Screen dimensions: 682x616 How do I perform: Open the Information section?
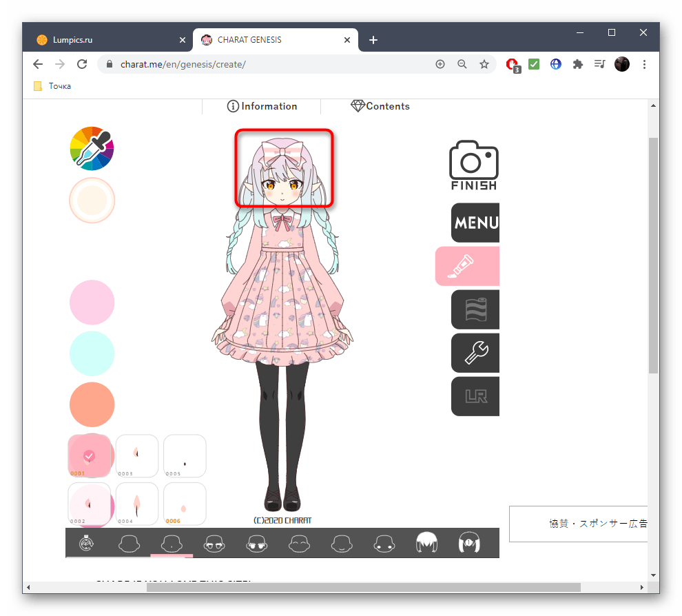pos(262,106)
